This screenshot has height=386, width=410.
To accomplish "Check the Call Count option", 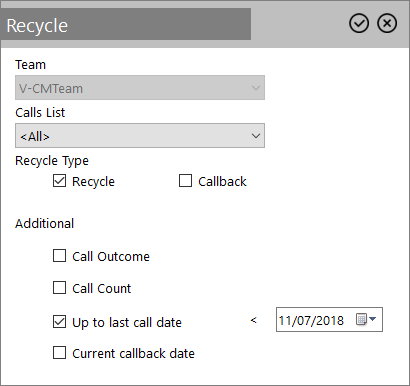I will (x=59, y=288).
